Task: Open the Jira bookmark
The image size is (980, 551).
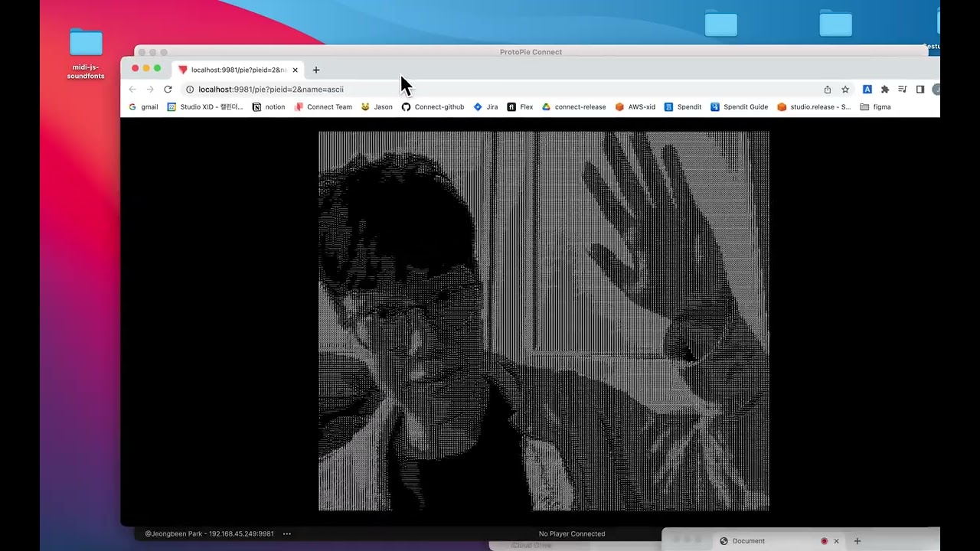Action: click(x=485, y=107)
